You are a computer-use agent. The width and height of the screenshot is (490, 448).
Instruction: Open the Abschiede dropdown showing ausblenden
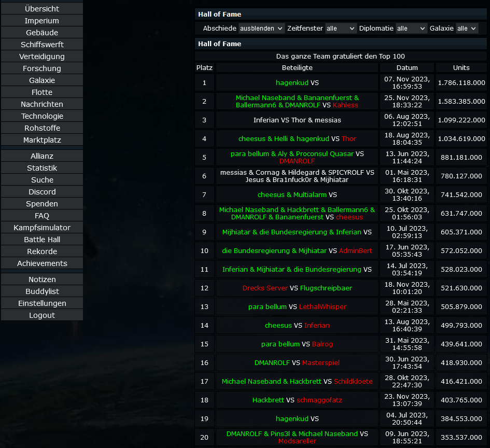point(261,29)
